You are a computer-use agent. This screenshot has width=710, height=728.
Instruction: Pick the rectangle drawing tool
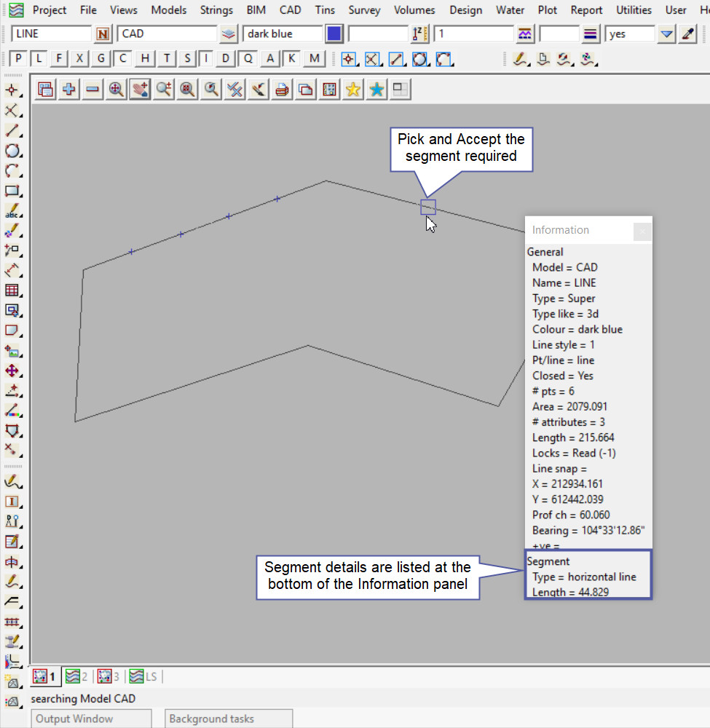coord(12,191)
